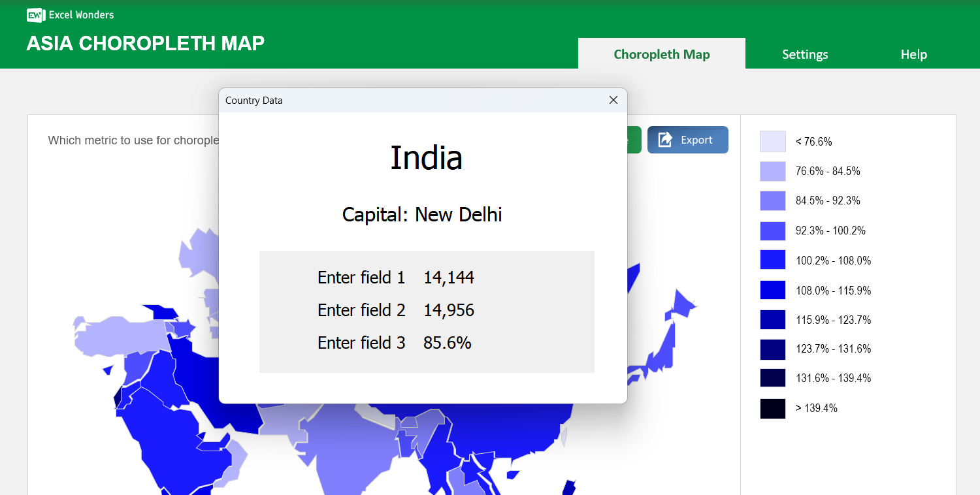Click the '100.2% - 108.0%' legend swatch

pyautogui.click(x=772, y=259)
